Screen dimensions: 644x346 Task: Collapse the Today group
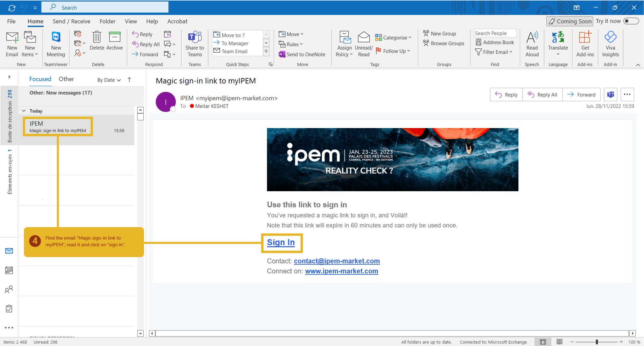pos(24,111)
